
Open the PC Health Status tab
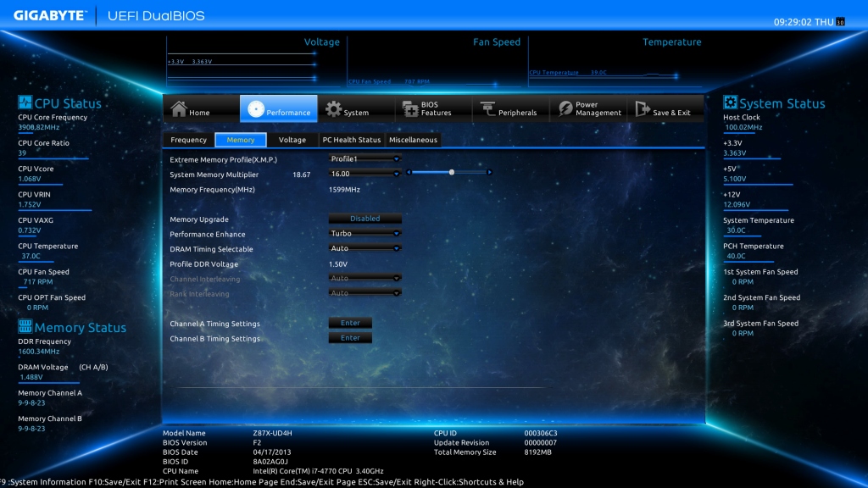coord(351,140)
